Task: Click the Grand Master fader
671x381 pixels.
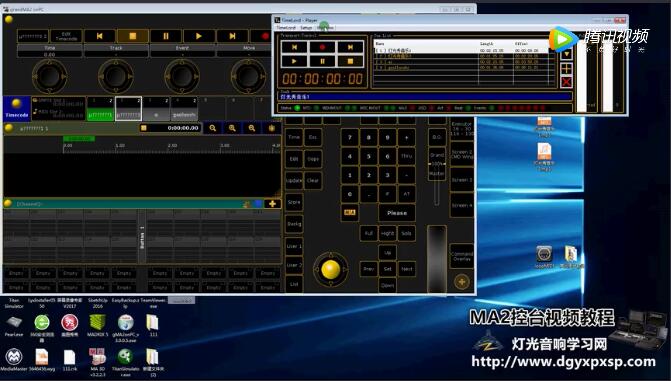Action: click(436, 163)
